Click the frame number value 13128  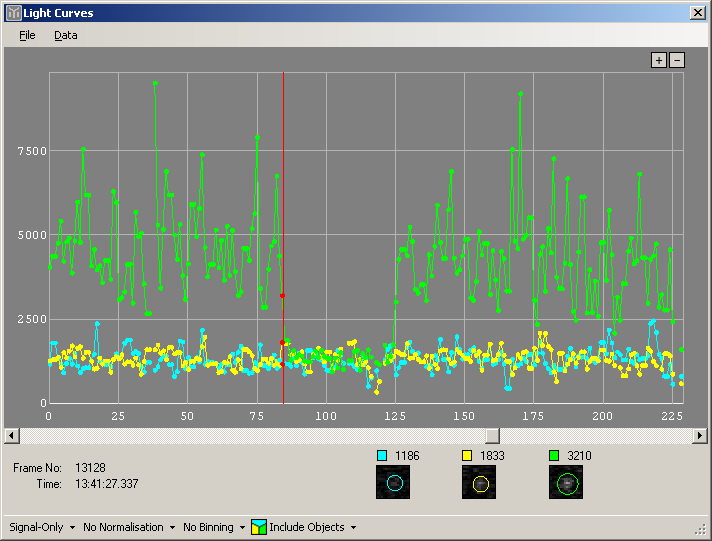tap(90, 468)
